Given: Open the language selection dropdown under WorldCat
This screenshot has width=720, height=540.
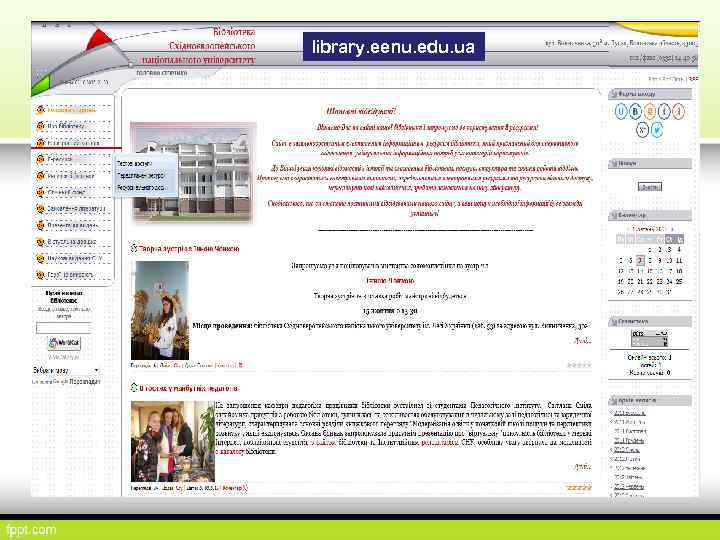Looking at the screenshot, I should click(x=66, y=370).
